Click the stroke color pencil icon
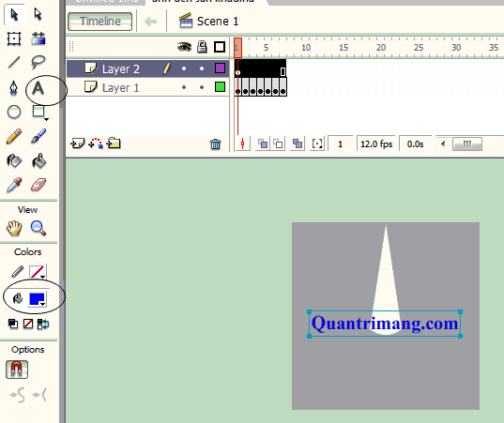Image resolution: width=504 pixels, height=423 pixels. click(17, 272)
